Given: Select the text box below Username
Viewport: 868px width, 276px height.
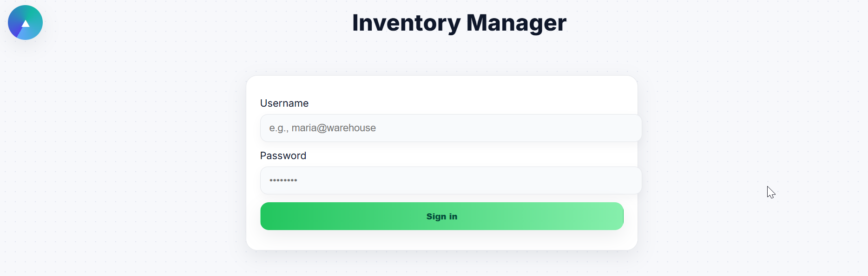Looking at the screenshot, I should tap(451, 128).
